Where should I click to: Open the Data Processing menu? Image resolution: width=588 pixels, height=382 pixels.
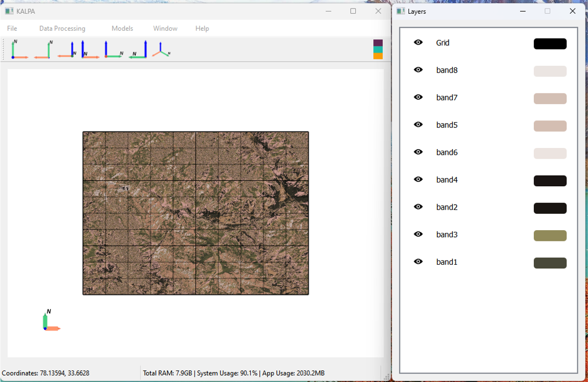coord(62,29)
